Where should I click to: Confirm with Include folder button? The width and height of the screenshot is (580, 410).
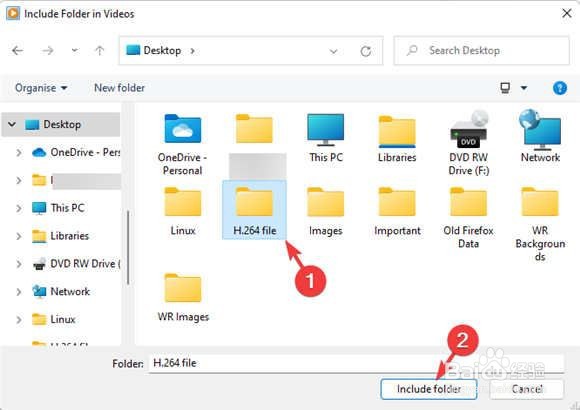click(429, 389)
